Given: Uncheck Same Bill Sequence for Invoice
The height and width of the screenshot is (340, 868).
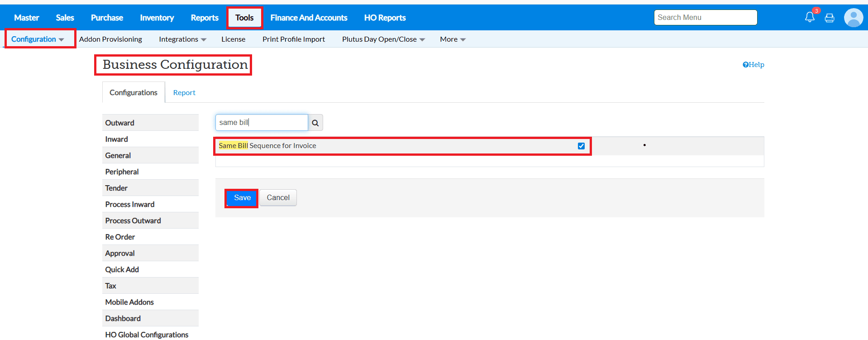Looking at the screenshot, I should point(581,146).
